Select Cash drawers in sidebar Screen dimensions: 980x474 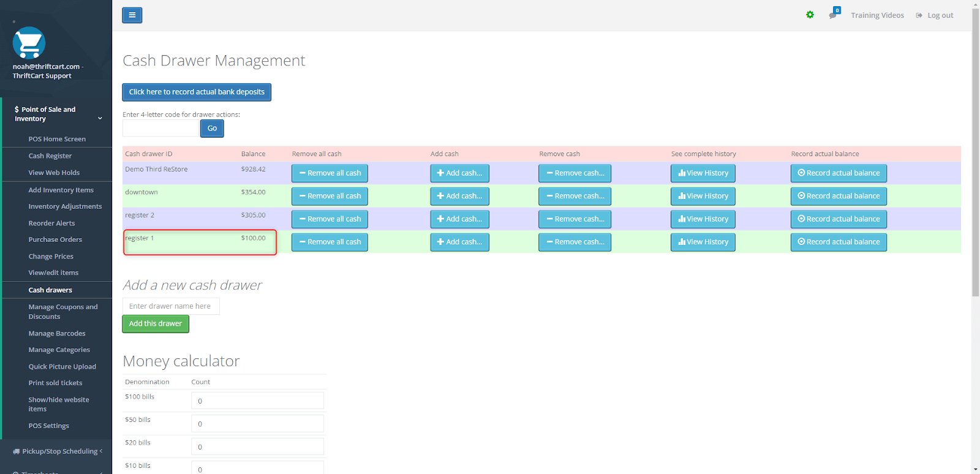point(50,290)
